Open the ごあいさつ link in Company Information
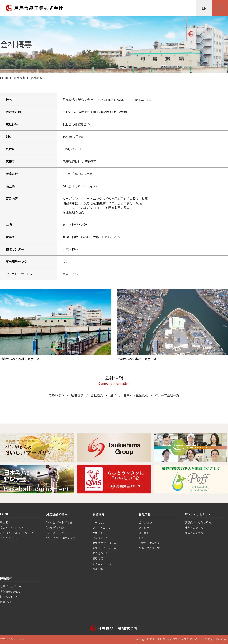 (56, 395)
